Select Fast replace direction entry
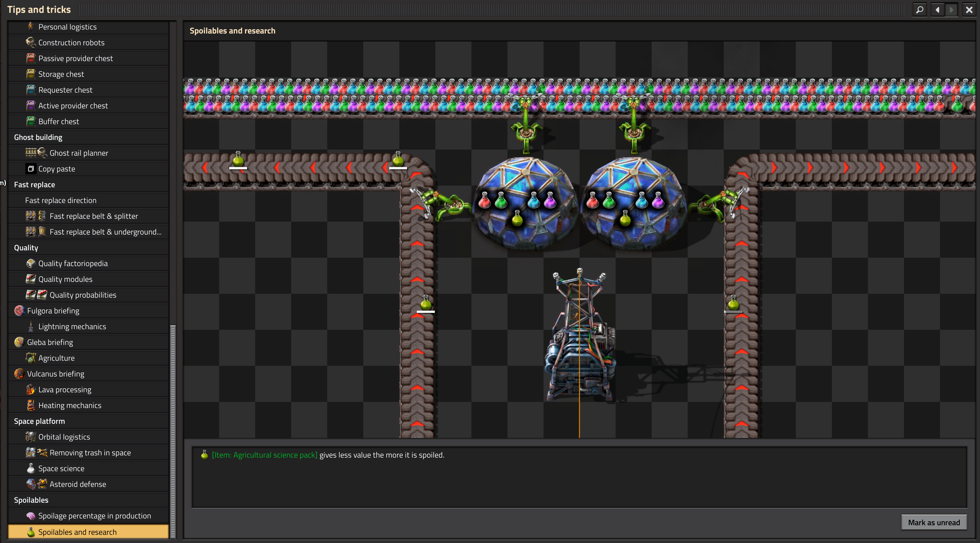 88,200
